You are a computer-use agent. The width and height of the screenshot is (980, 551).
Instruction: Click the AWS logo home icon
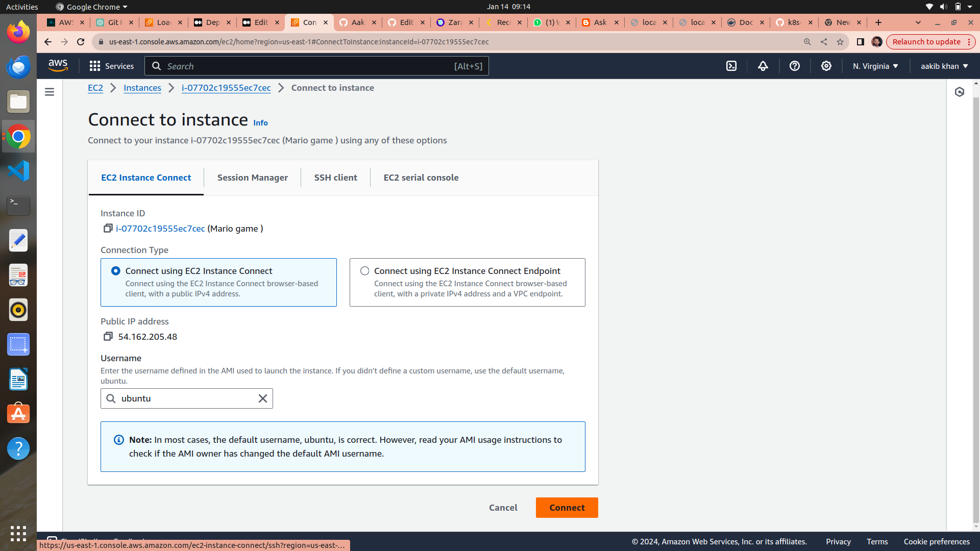(x=58, y=66)
